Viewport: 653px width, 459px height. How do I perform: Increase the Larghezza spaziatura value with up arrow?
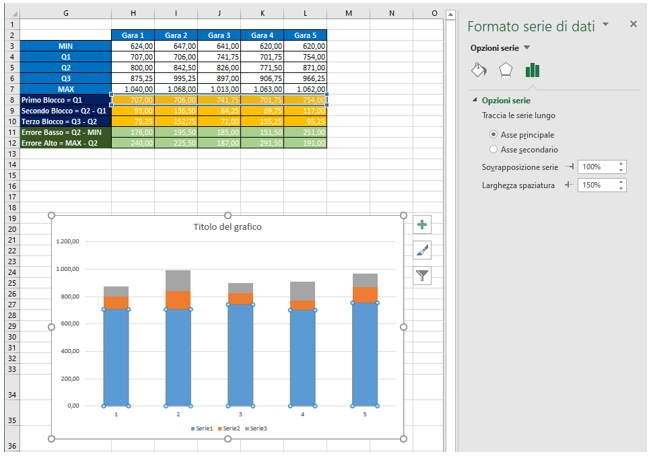pos(622,181)
